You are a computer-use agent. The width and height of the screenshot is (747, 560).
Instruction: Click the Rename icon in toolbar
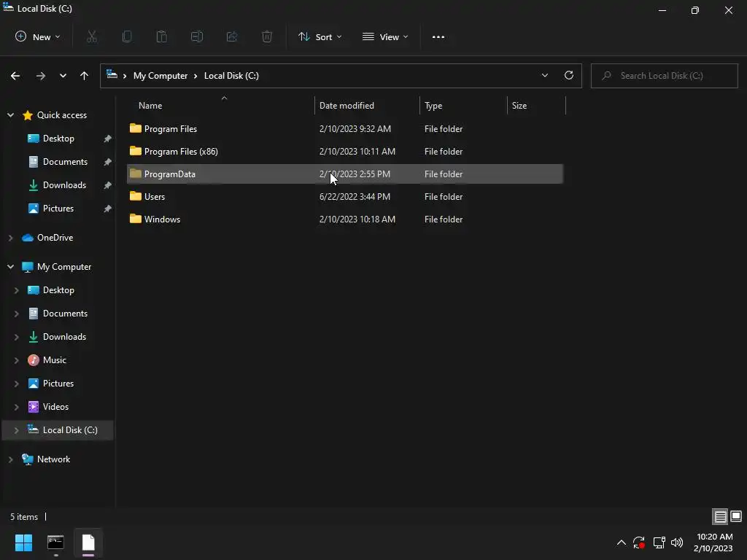[x=197, y=36]
